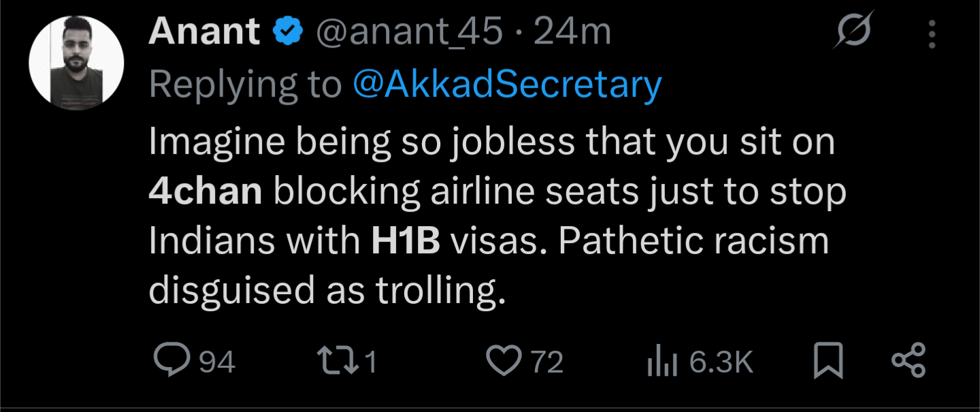Click the 72 likes count

coord(547,362)
